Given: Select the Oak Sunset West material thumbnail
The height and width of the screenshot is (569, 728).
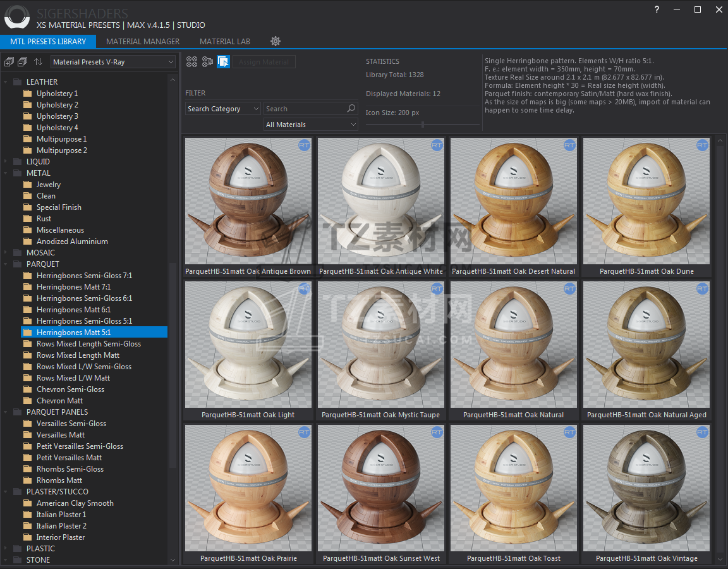Looking at the screenshot, I should pos(381,488).
